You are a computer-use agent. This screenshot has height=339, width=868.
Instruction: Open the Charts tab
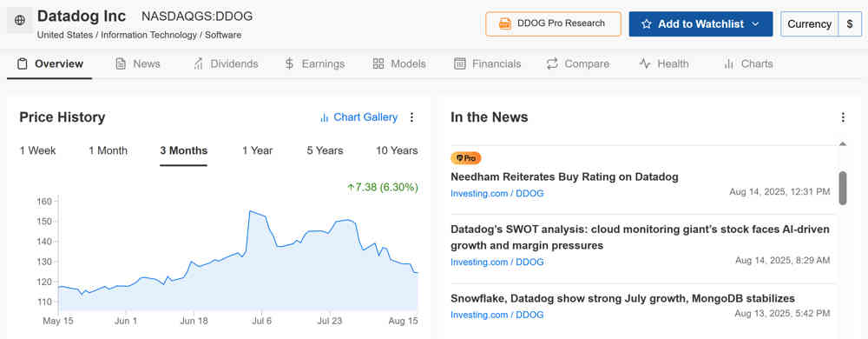[748, 63]
